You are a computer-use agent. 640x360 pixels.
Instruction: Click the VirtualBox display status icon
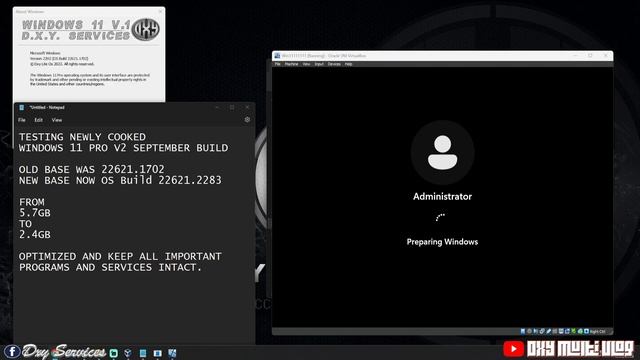coord(561,331)
